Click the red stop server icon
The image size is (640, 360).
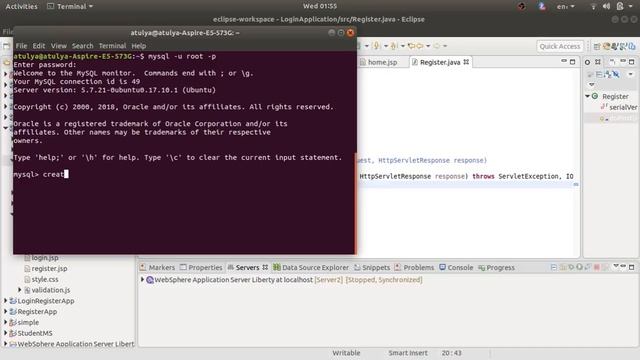[x=596, y=267]
